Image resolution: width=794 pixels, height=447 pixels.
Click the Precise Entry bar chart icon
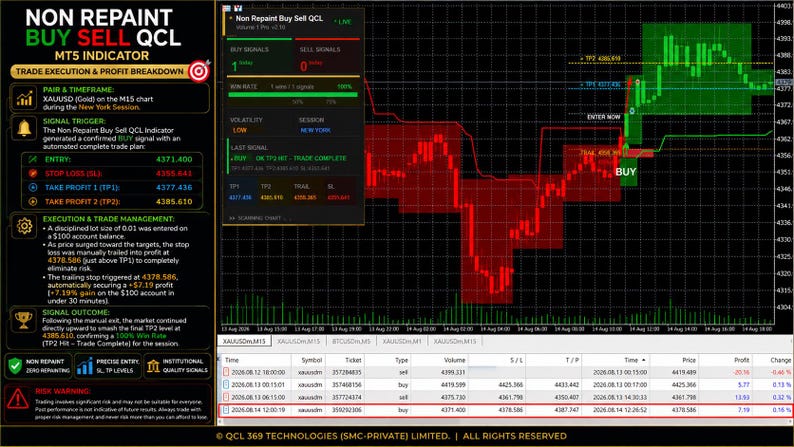[x=85, y=365]
